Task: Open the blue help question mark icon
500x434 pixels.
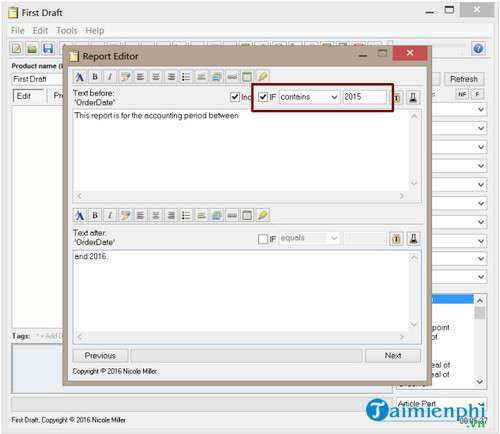Action: click(x=478, y=49)
